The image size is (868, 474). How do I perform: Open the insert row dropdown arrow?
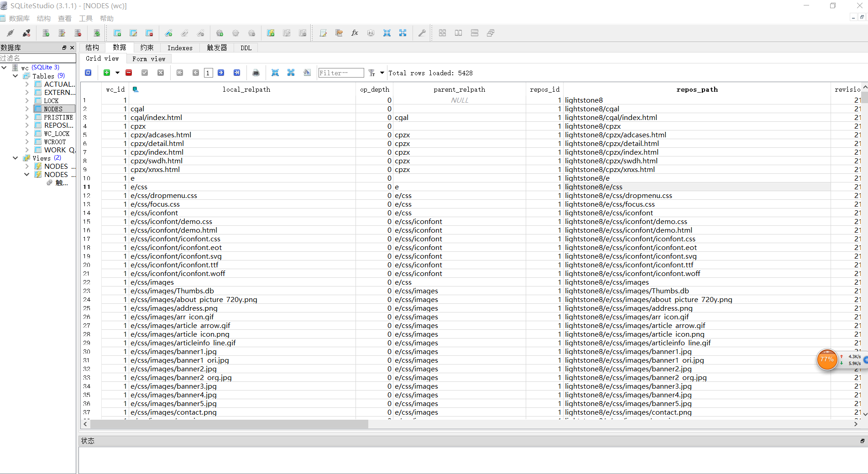tap(117, 73)
